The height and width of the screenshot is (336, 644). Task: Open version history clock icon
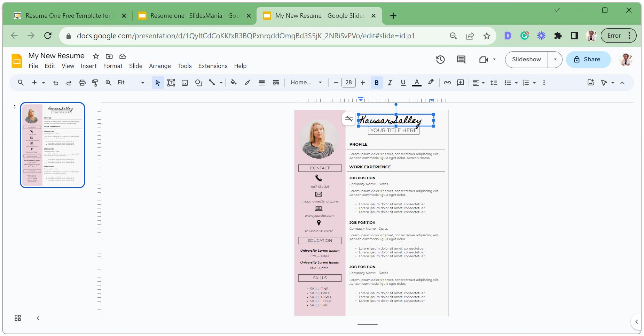pos(440,60)
